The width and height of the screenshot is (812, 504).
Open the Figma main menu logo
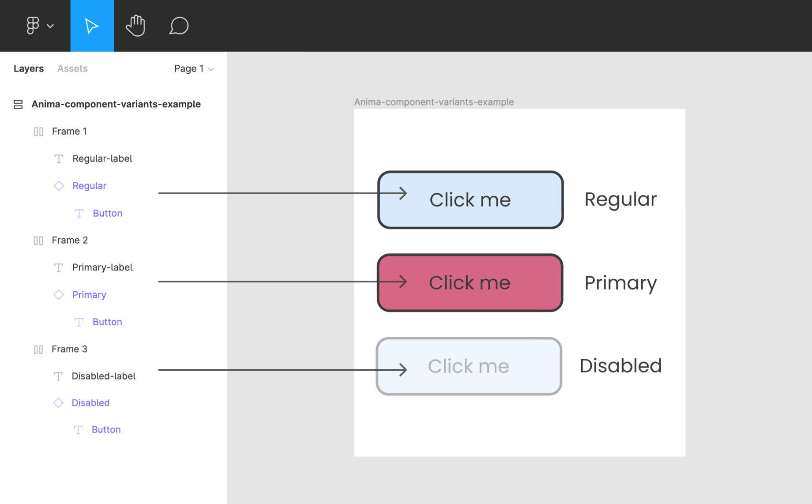point(33,26)
